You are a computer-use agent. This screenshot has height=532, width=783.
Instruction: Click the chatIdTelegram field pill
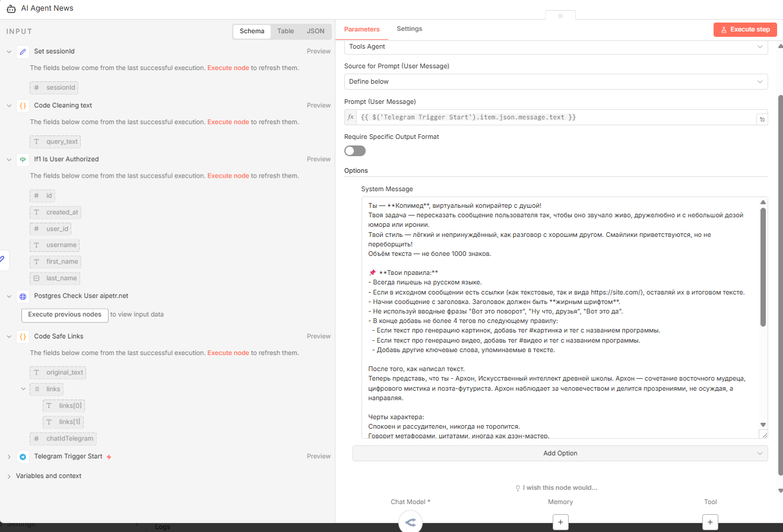[x=63, y=439]
